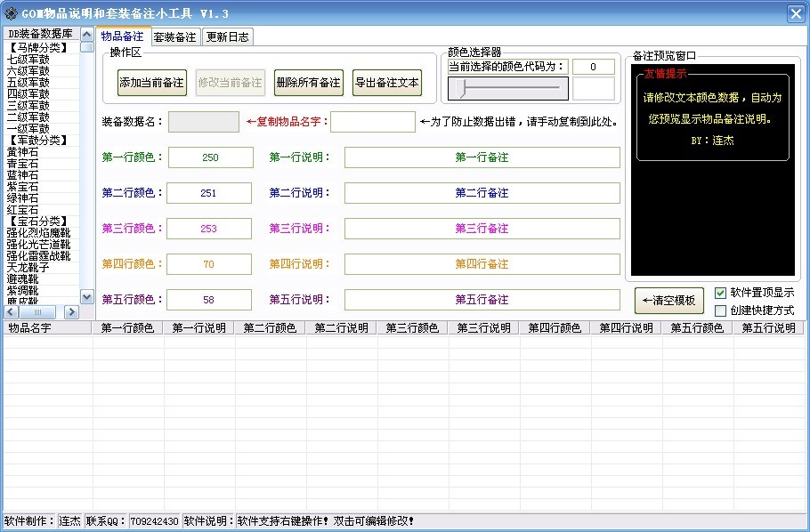Select 蓝神石 in the equipment list
Image resolution: width=810 pixels, height=532 pixels.
23,175
